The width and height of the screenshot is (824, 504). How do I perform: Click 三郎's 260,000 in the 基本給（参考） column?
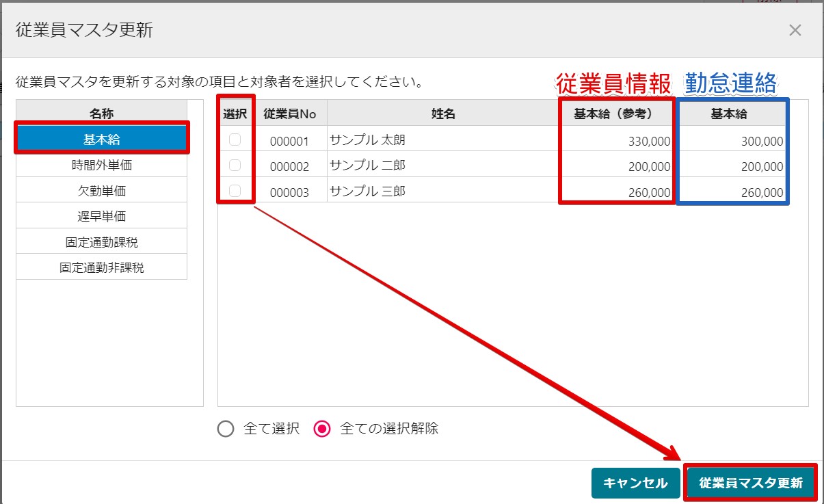(650, 193)
